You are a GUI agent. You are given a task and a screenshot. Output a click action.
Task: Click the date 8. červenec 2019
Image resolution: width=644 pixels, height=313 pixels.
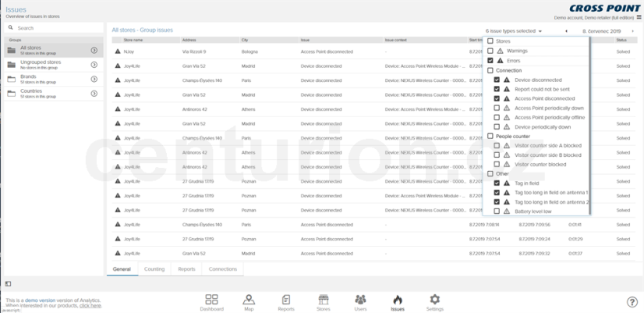pyautogui.click(x=601, y=31)
